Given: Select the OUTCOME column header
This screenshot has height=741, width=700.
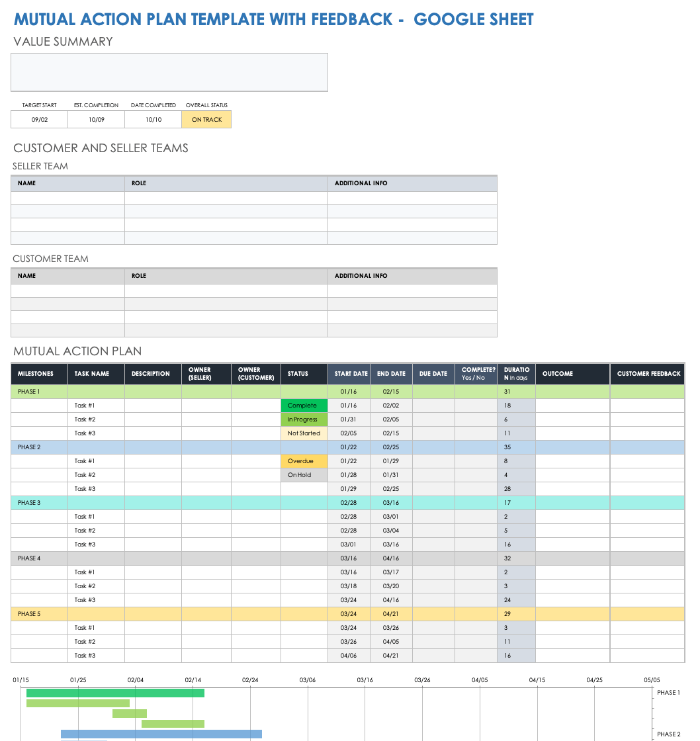Looking at the screenshot, I should pos(572,374).
